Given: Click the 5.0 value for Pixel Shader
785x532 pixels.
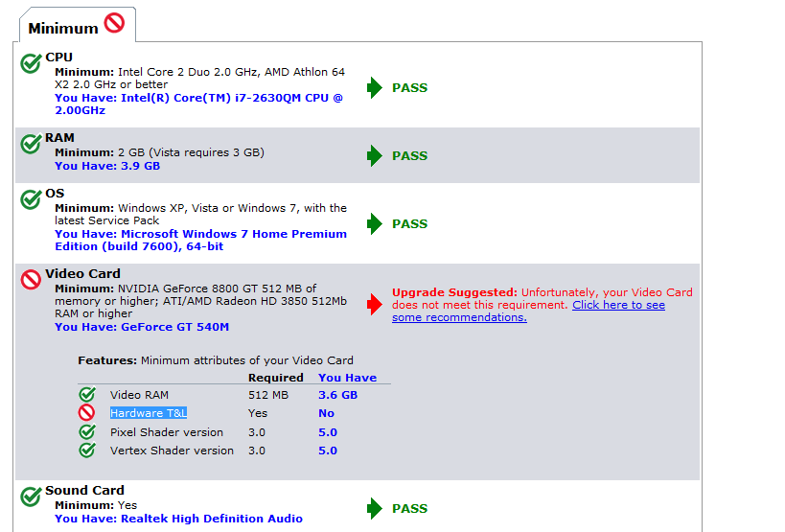Looking at the screenshot, I should (328, 432).
